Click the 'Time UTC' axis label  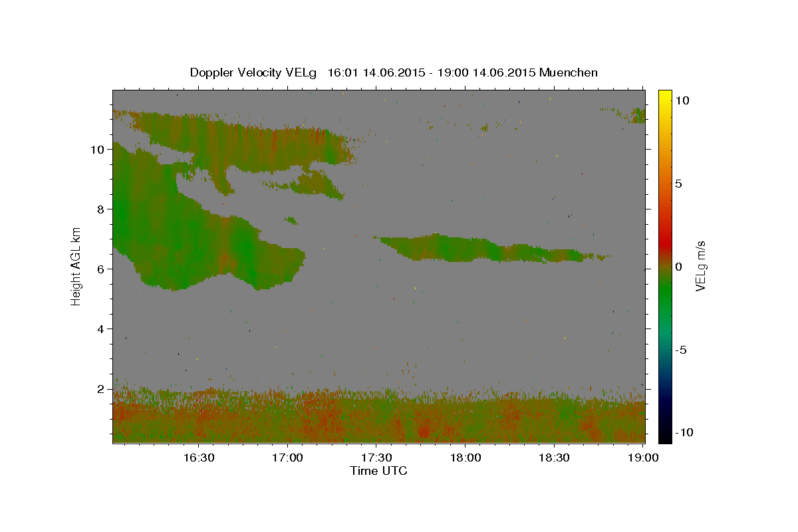[x=378, y=471]
